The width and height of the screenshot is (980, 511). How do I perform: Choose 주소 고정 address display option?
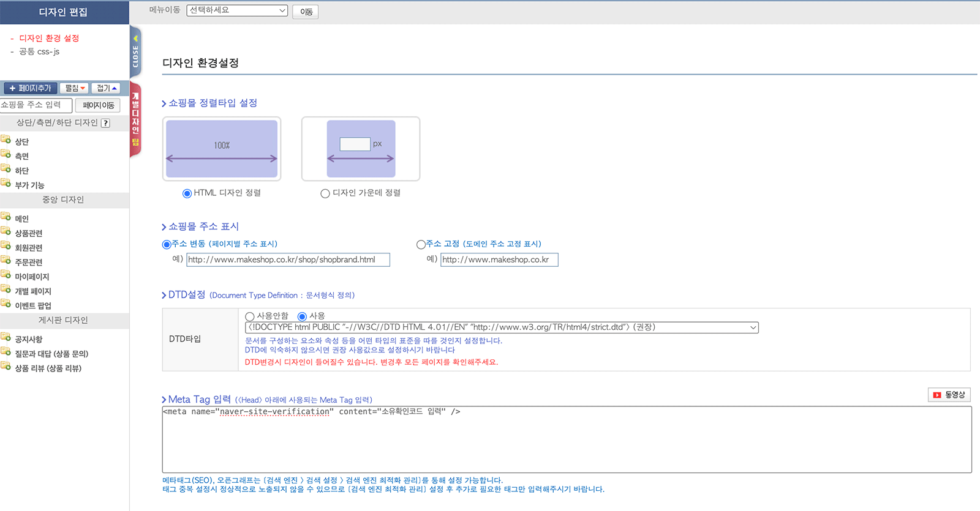pyautogui.click(x=421, y=244)
